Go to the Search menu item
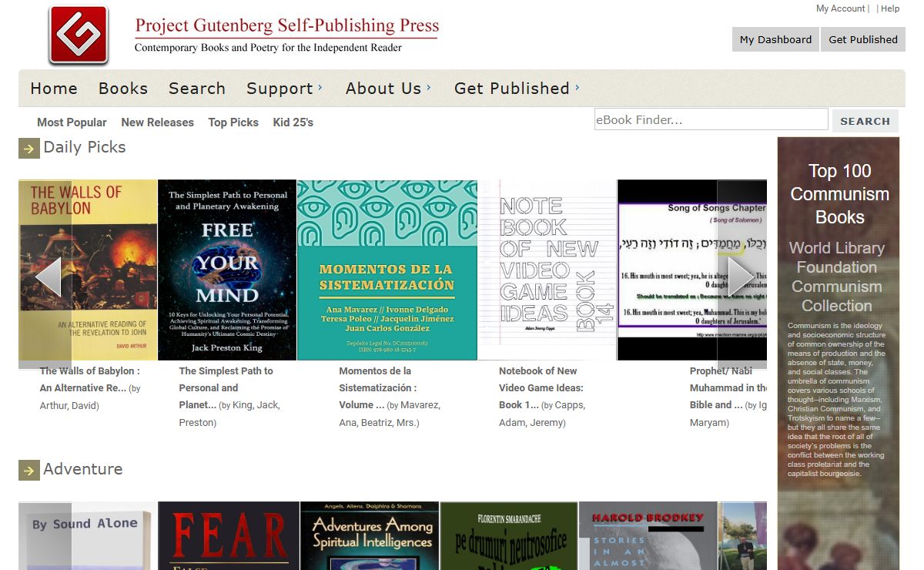This screenshot has height=570, width=924. click(197, 89)
